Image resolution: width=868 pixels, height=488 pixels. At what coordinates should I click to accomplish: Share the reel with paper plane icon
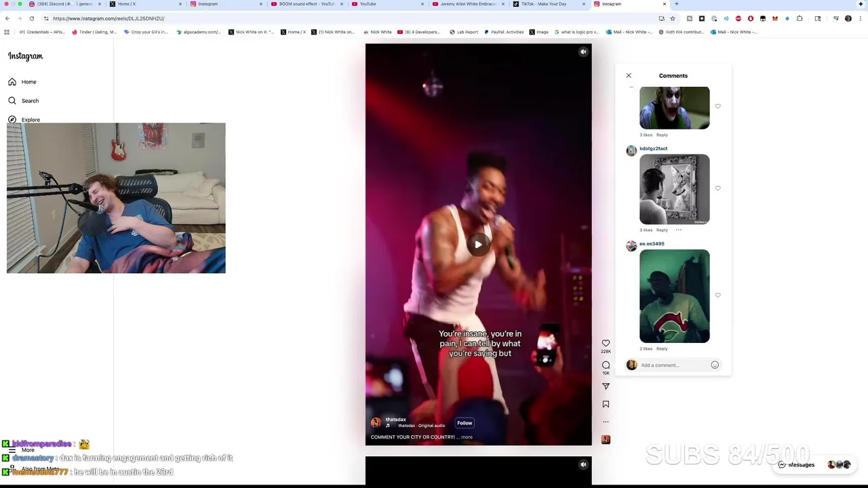click(606, 386)
